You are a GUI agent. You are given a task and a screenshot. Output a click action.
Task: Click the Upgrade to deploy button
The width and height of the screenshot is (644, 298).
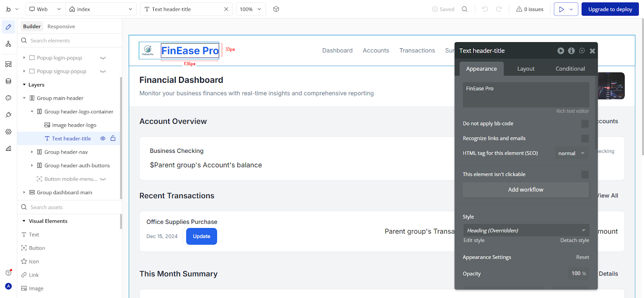[610, 9]
